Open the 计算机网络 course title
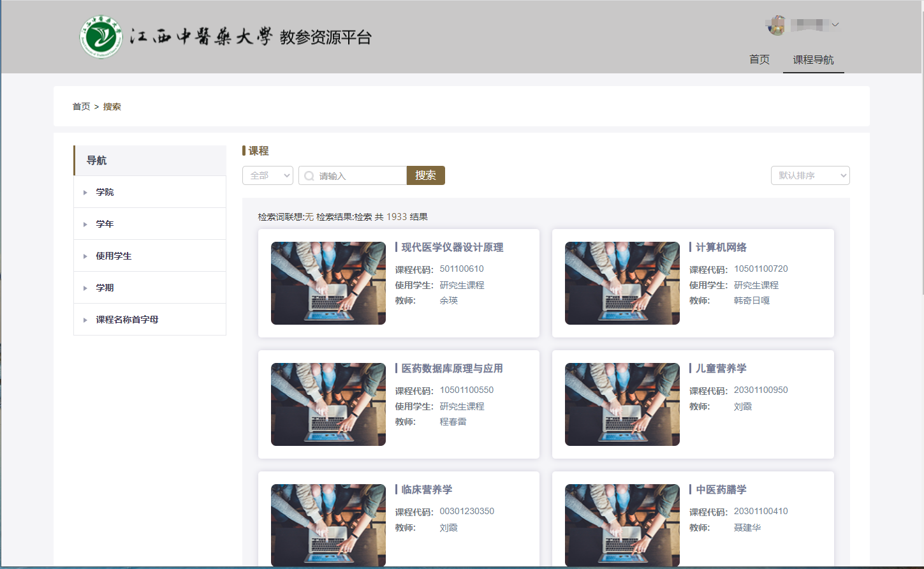Image resolution: width=924 pixels, height=569 pixels. pos(721,248)
